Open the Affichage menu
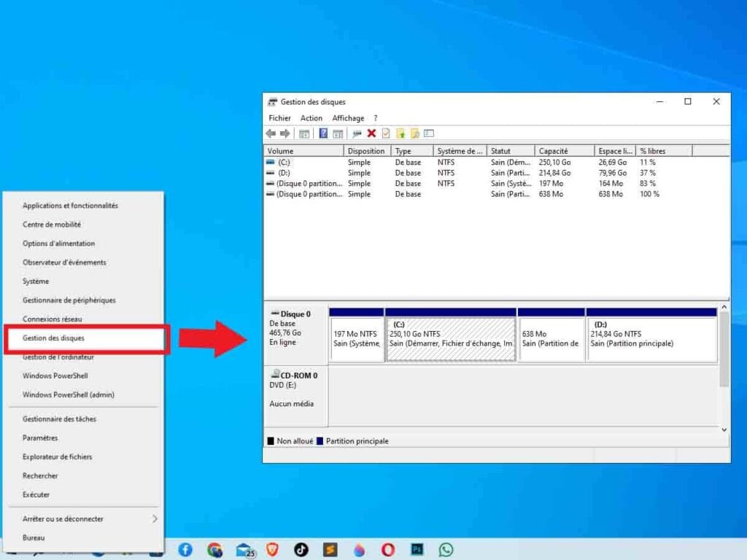 349,117
